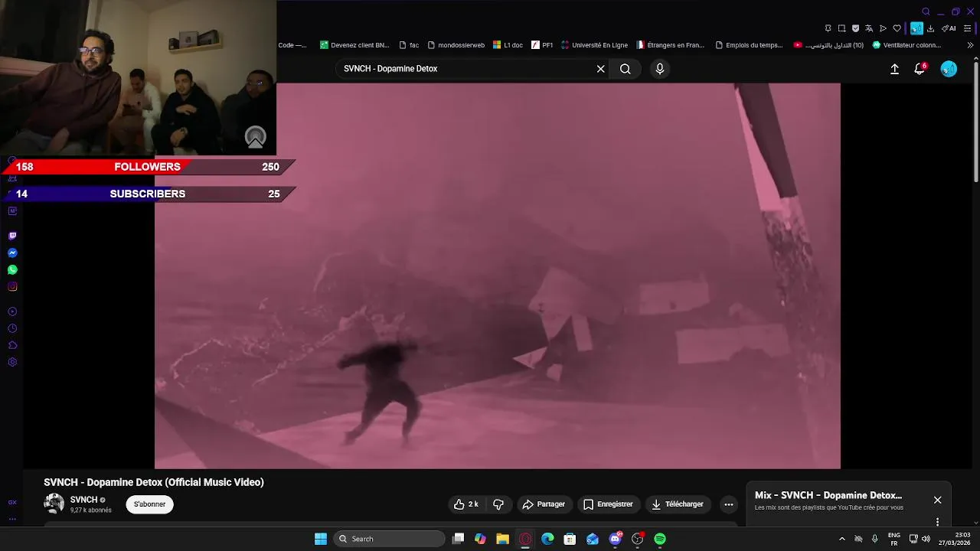Click the Partager share button
This screenshot has width=980, height=551.
[544, 504]
